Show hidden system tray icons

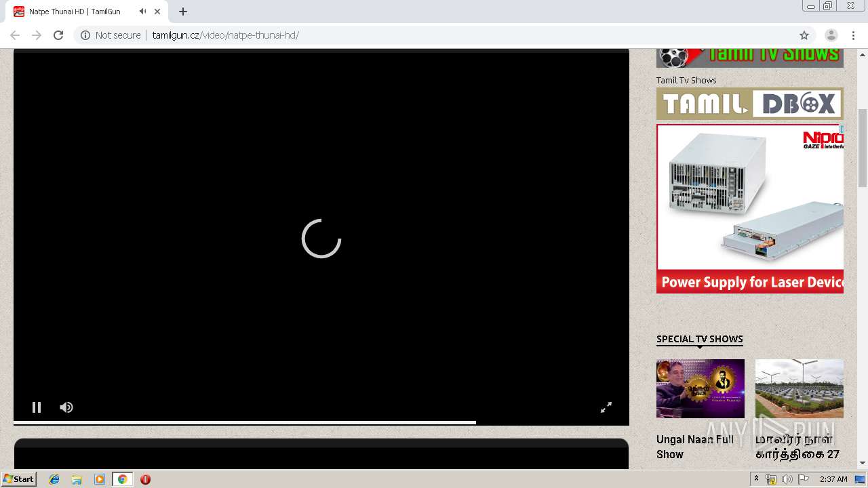tap(756, 479)
